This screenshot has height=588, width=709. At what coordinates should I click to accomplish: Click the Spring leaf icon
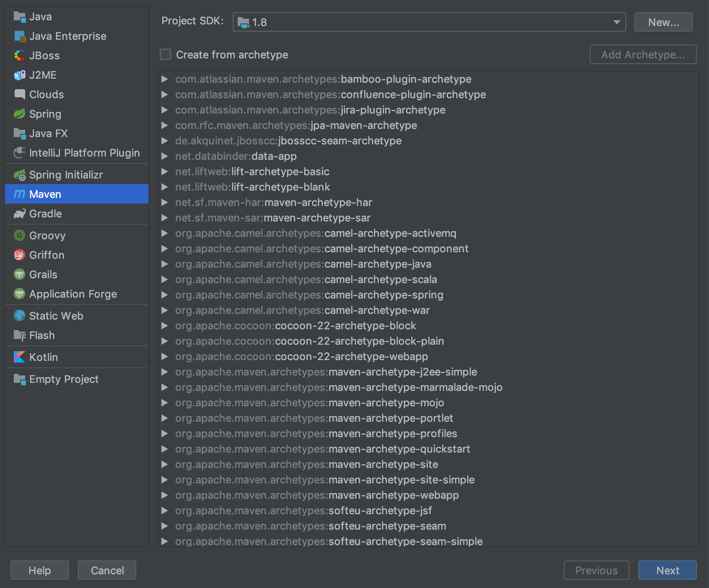click(19, 114)
